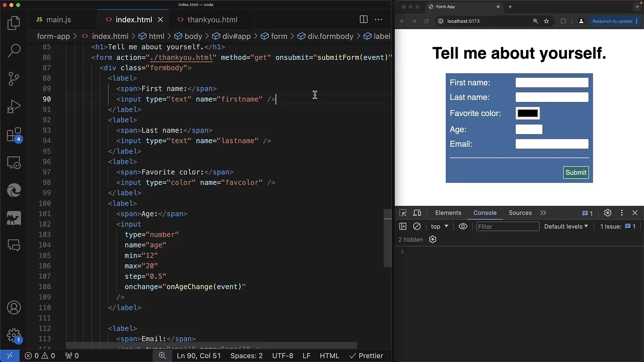Click the Favorite color swatch input
644x362 pixels.
click(528, 113)
